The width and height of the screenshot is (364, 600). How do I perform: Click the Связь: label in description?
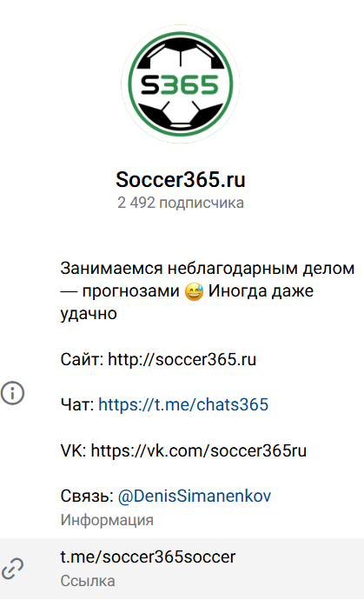click(87, 496)
